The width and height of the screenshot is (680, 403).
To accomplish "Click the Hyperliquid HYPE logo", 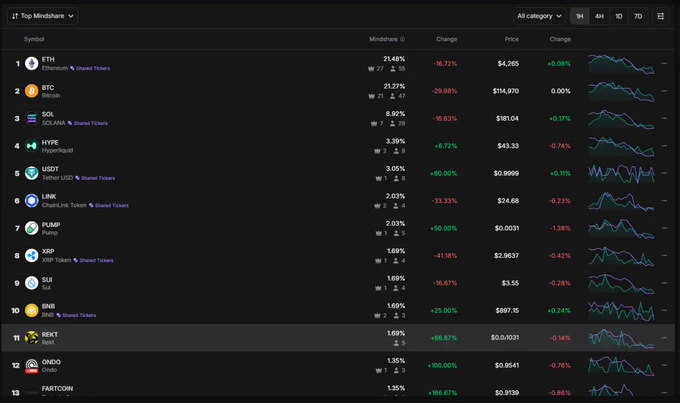I will pos(31,146).
